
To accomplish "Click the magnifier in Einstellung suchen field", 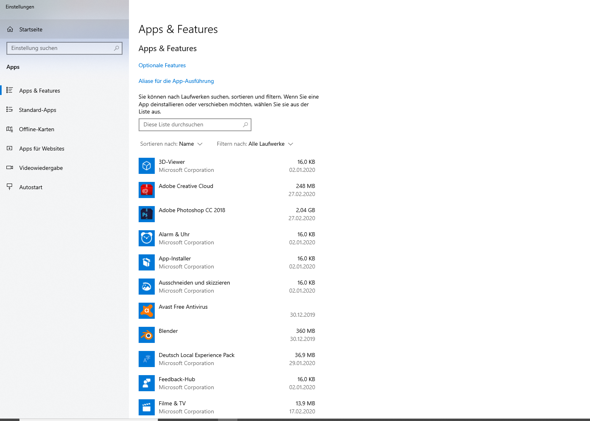I will click(x=116, y=48).
